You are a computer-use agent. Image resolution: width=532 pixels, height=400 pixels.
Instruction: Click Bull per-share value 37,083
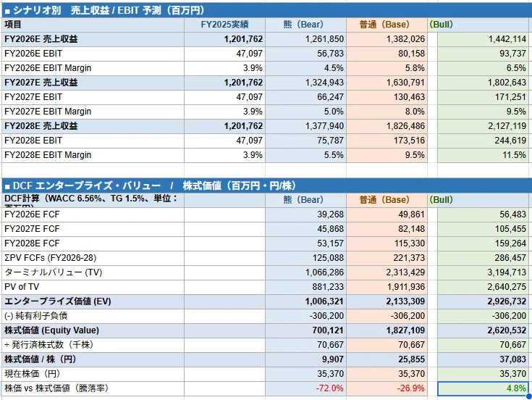(513, 359)
